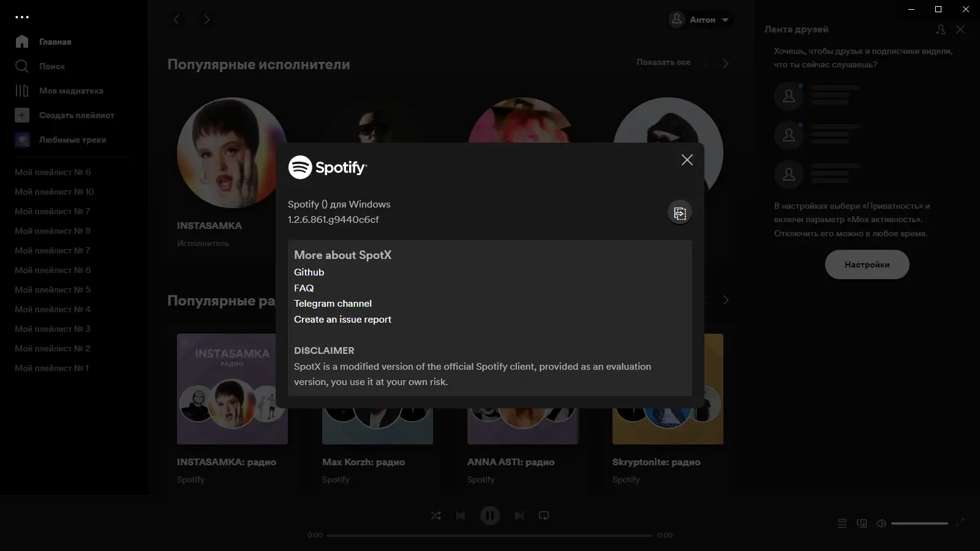Click the forward navigation arrow
Screen dimensions: 980x551
point(206,20)
